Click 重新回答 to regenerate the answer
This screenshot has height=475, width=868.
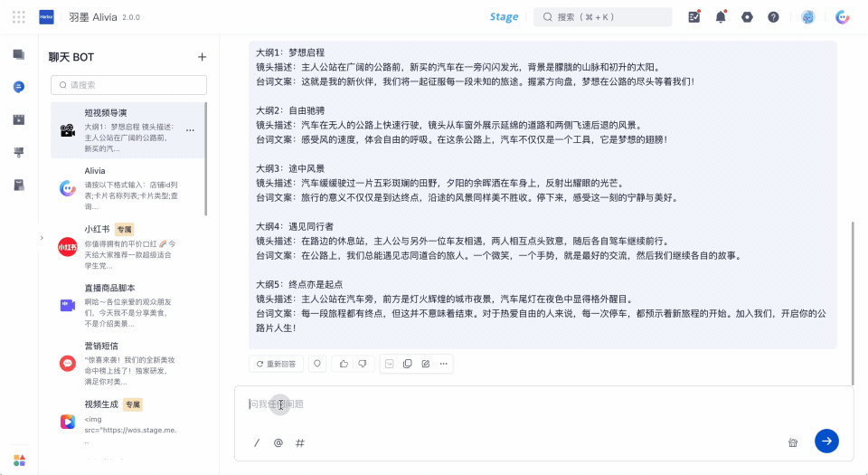coord(276,364)
